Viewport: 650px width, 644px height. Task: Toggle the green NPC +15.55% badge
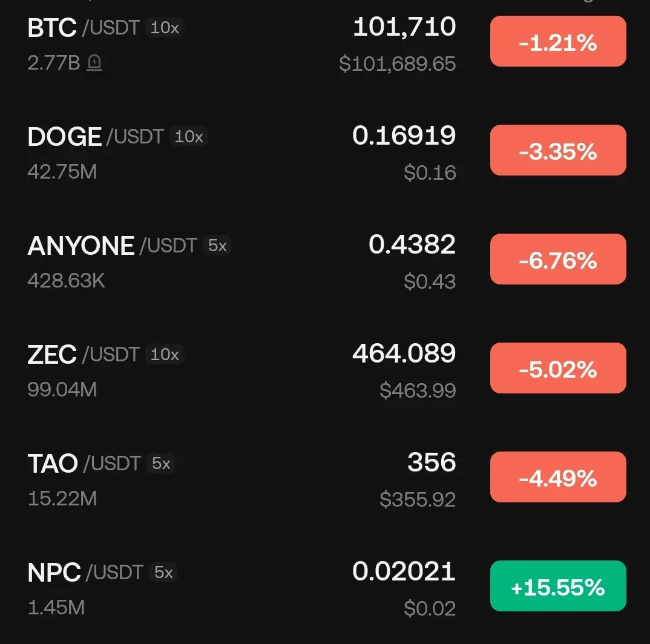click(x=558, y=586)
